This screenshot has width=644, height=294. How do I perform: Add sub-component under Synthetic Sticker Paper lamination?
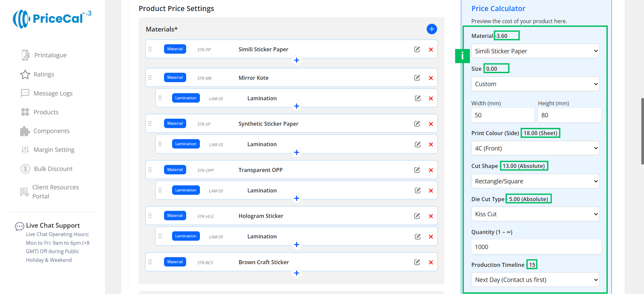point(297,152)
